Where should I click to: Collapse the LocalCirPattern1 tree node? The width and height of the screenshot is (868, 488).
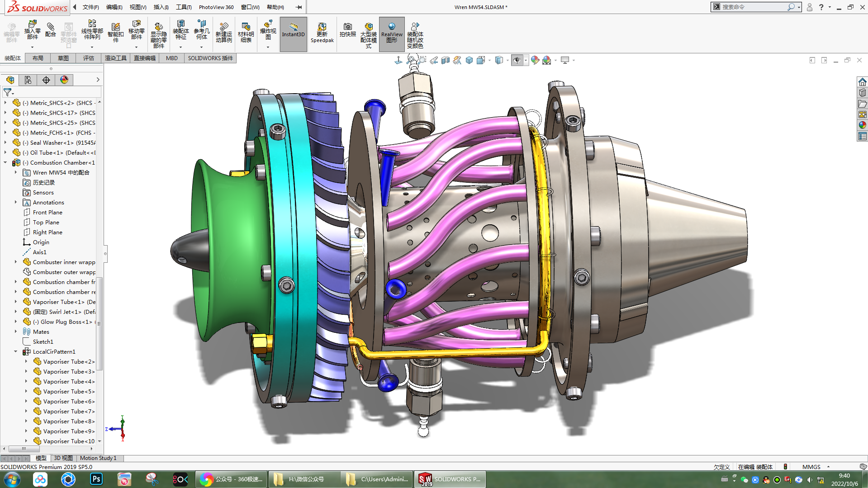pos(16,351)
